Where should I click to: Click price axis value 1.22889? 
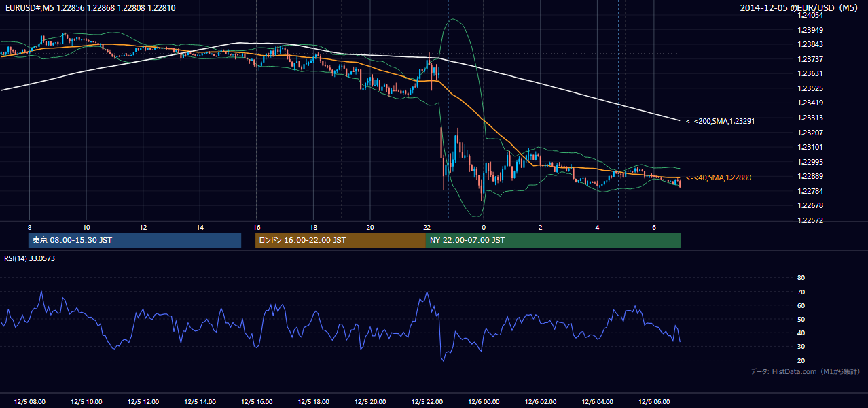[x=812, y=176]
